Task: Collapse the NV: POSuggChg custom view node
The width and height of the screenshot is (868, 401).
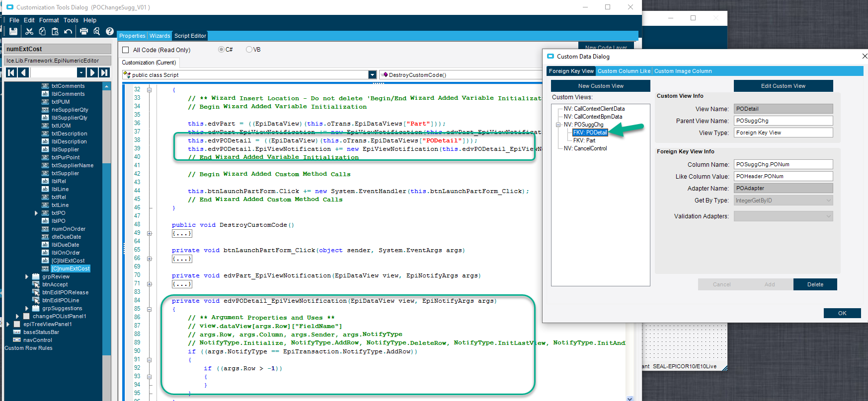Action: click(558, 125)
